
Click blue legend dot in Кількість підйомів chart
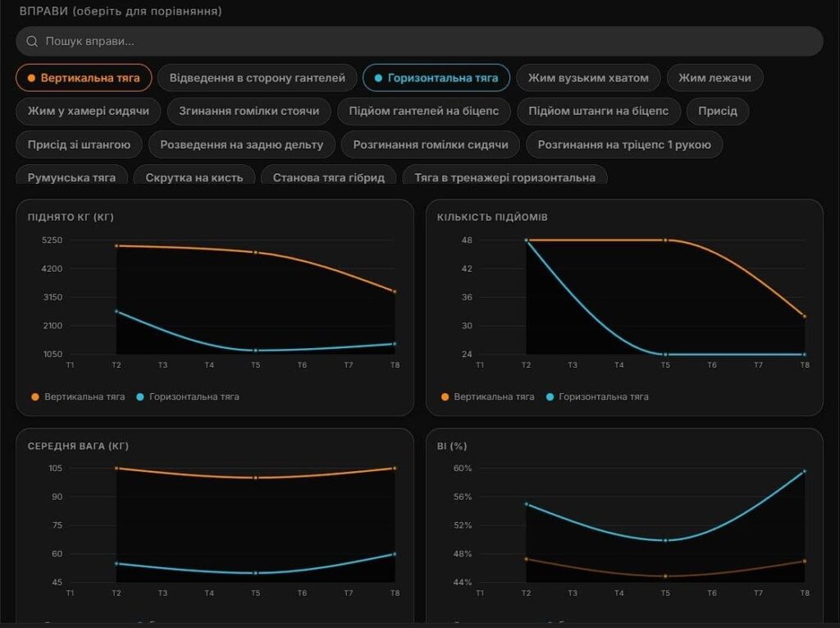550,397
